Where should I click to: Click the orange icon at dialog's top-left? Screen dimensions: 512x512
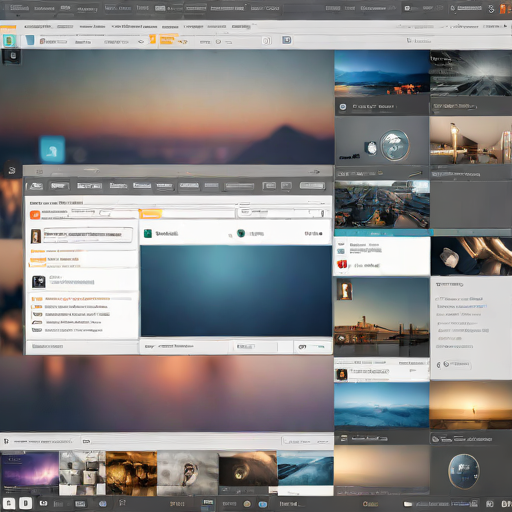coord(35,215)
